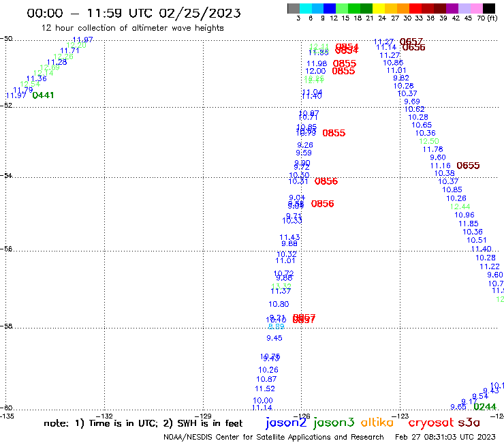Click the light green 12.26 value
The image size is (504, 443).
63,57
